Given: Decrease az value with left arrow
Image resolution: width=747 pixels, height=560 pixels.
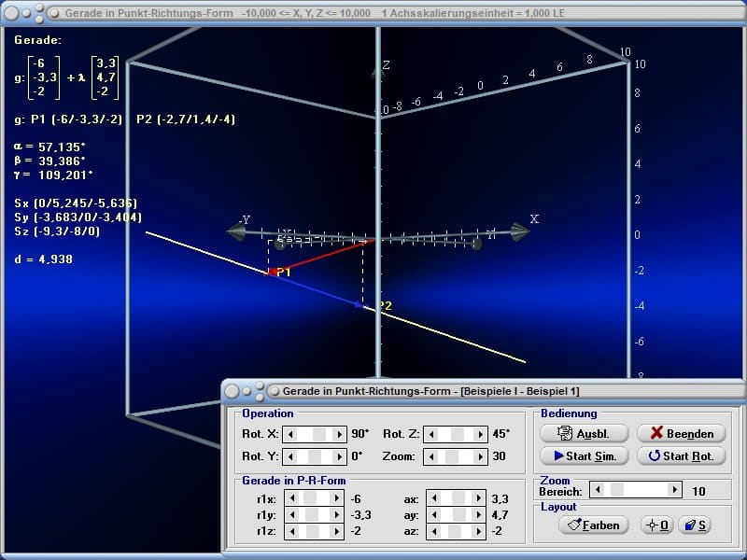Looking at the screenshot, I should tap(434, 531).
